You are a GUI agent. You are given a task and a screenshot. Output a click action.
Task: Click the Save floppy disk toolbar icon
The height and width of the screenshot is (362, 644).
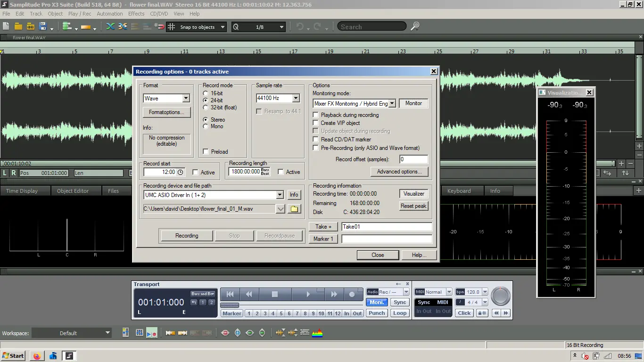pyautogui.click(x=43, y=27)
